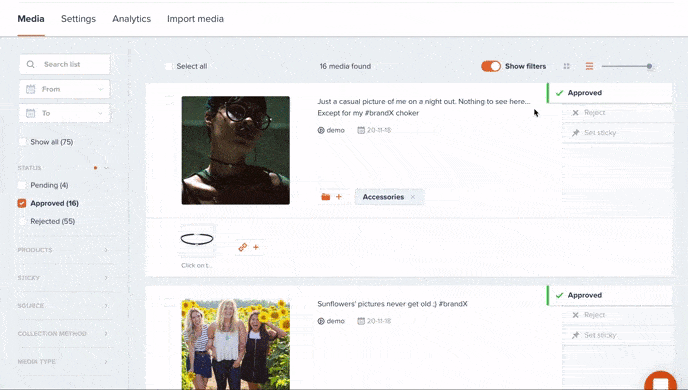
Task: Click the sunflowers caption text
Action: click(392, 304)
